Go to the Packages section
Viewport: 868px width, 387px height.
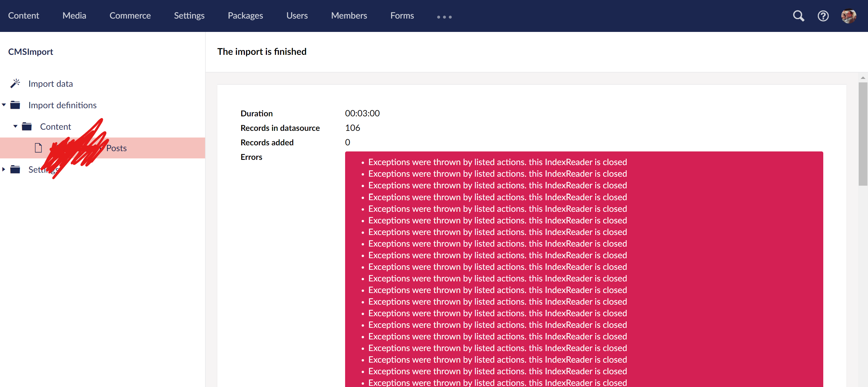click(245, 16)
